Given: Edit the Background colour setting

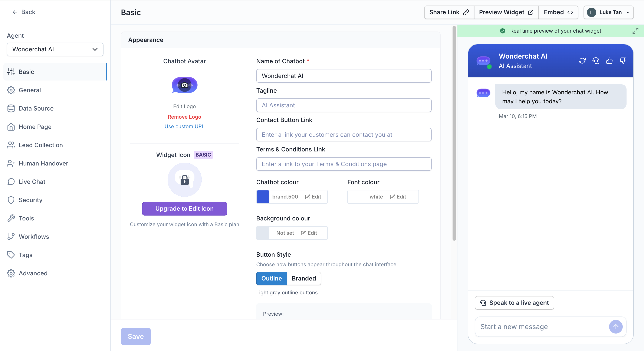Looking at the screenshot, I should [x=309, y=233].
